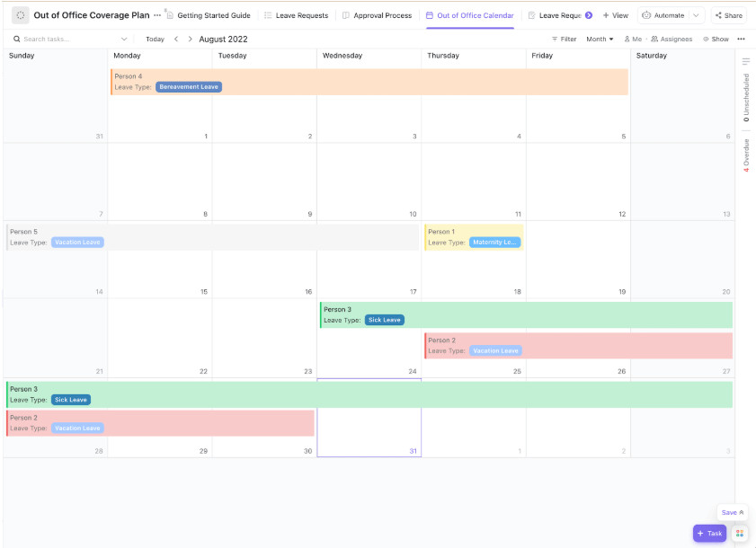Click the Save collapse button
This screenshot has height=548, width=756.
coord(733,512)
